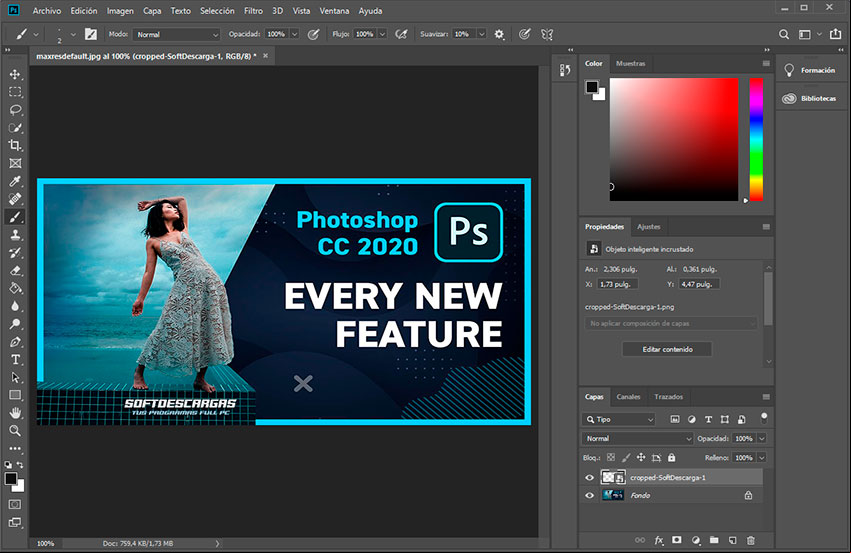This screenshot has height=553, width=851.
Task: Open the Relleno dropdown arrow
Action: 762,458
